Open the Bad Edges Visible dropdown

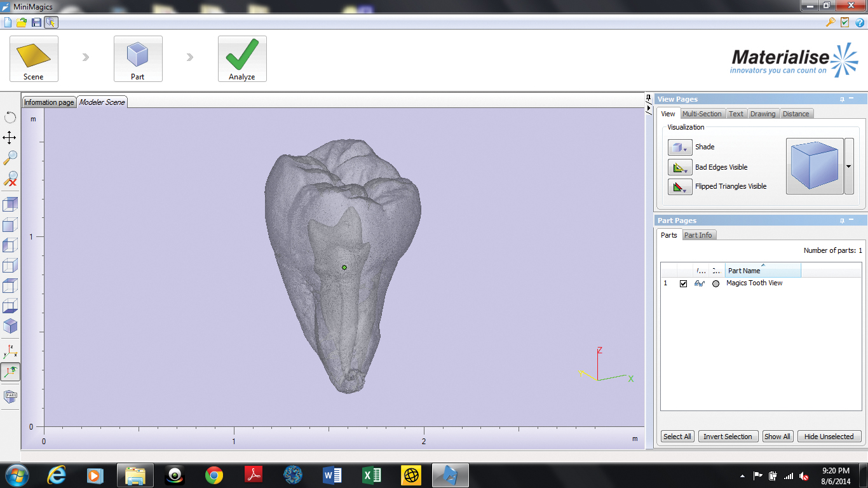pos(680,168)
